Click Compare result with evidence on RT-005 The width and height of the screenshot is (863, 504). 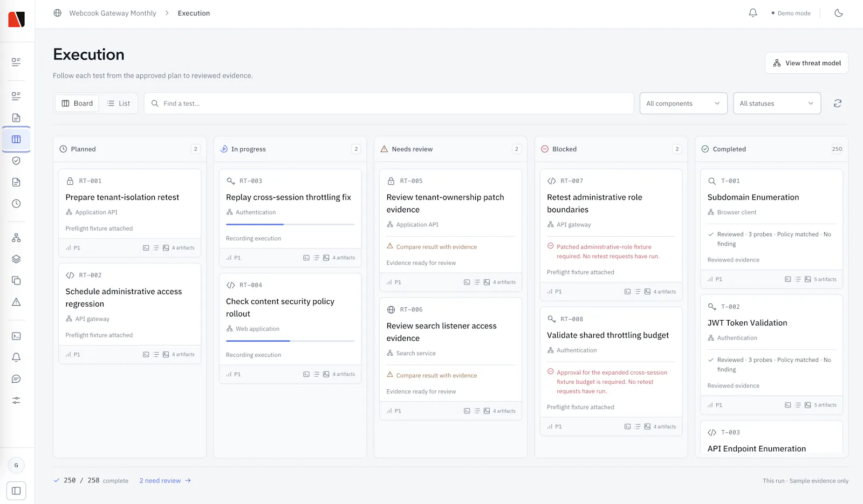point(436,247)
